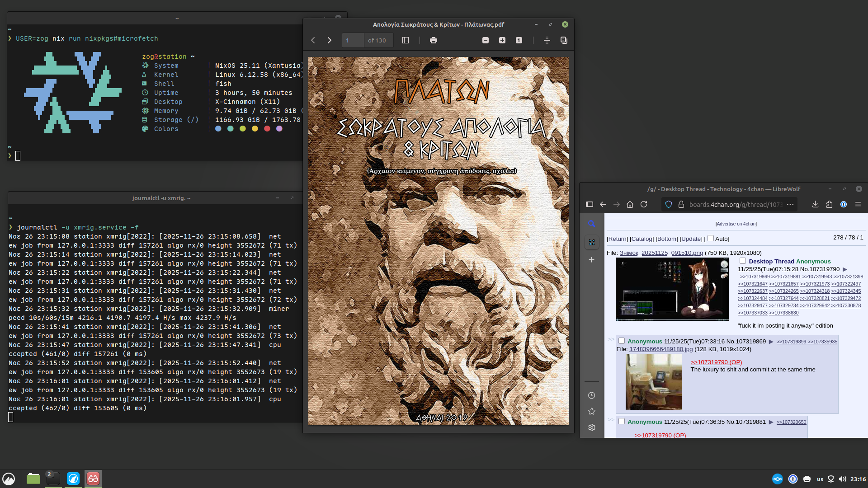Open LibreWolf hamburger application menu

pyautogui.click(x=858, y=204)
